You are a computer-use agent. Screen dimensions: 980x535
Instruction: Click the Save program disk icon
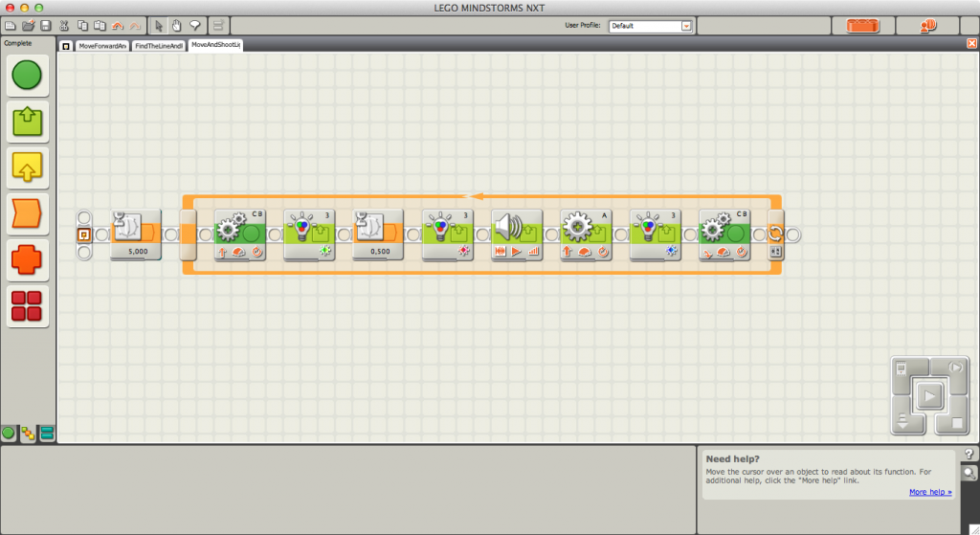coord(46,25)
